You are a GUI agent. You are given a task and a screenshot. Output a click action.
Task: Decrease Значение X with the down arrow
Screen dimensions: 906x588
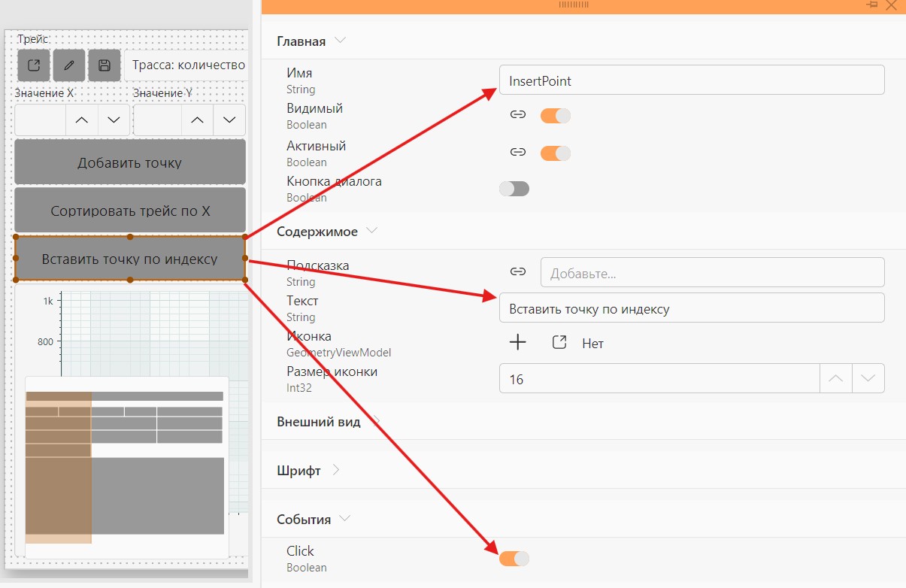pyautogui.click(x=114, y=120)
